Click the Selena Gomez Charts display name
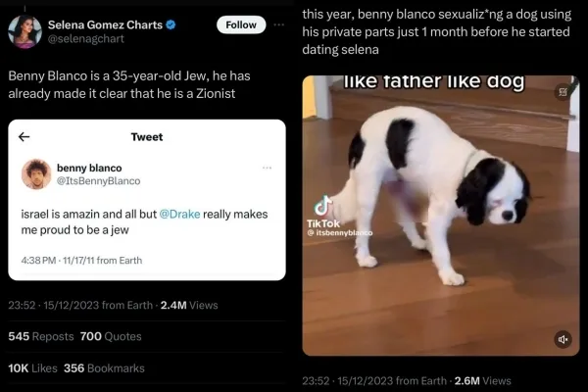This screenshot has width=588, height=392. click(x=105, y=24)
